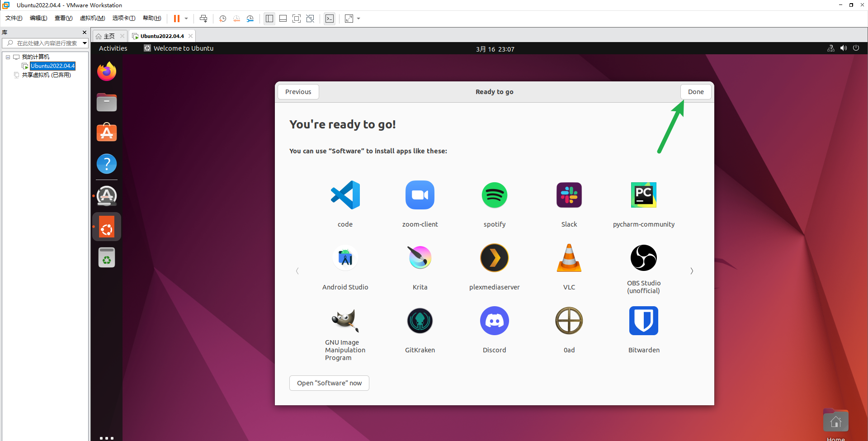The height and width of the screenshot is (441, 868).
Task: Open the date and time menu
Action: (495, 49)
